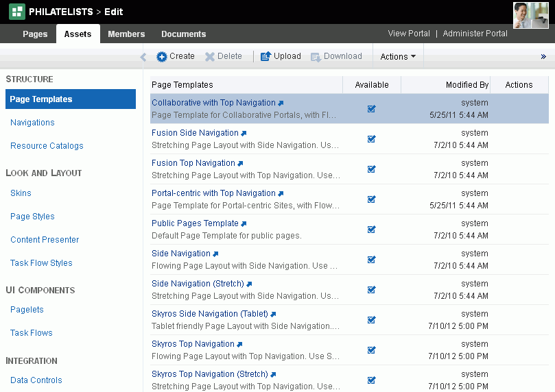The height and width of the screenshot is (392, 555).
Task: Click 'Tablet friendly Page Layout with Side Navigation' description
Action: [246, 326]
